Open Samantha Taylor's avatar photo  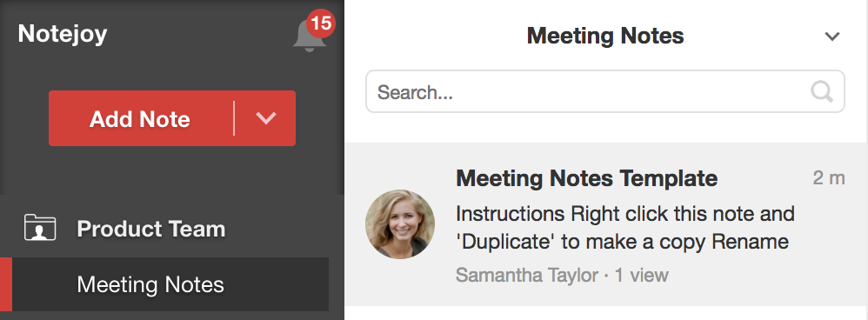click(400, 223)
